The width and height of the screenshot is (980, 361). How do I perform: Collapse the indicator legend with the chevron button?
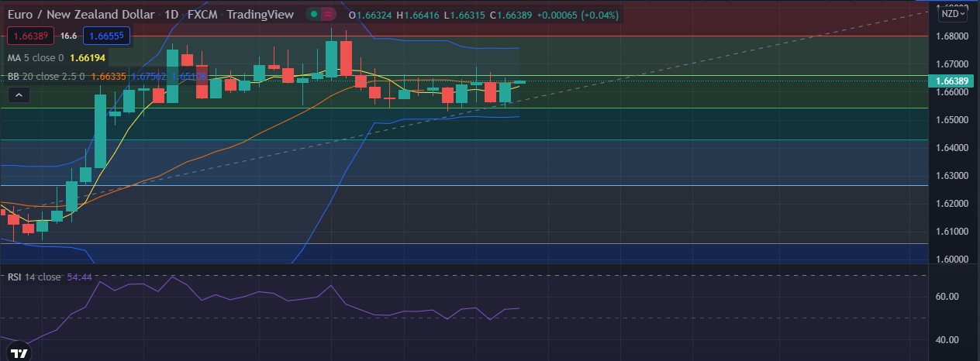click(x=19, y=95)
